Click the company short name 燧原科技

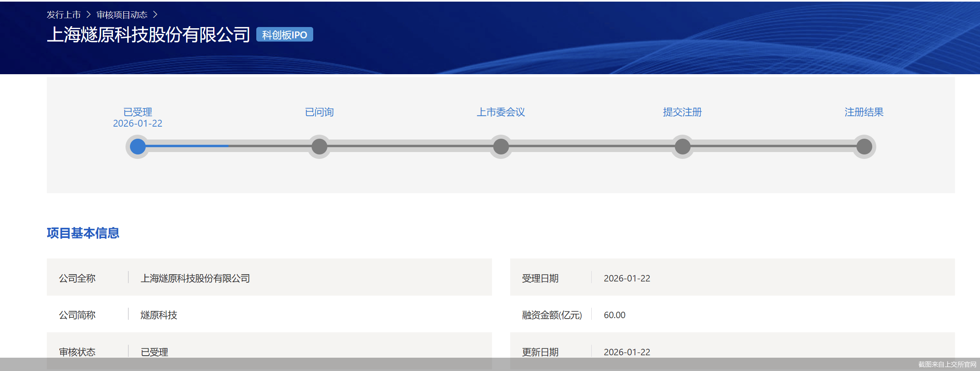(x=159, y=315)
